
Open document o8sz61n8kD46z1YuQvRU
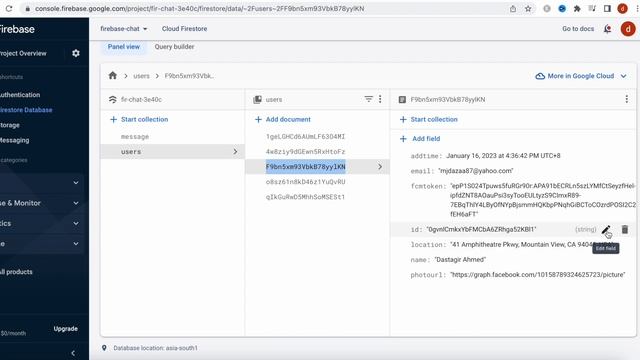305,182
